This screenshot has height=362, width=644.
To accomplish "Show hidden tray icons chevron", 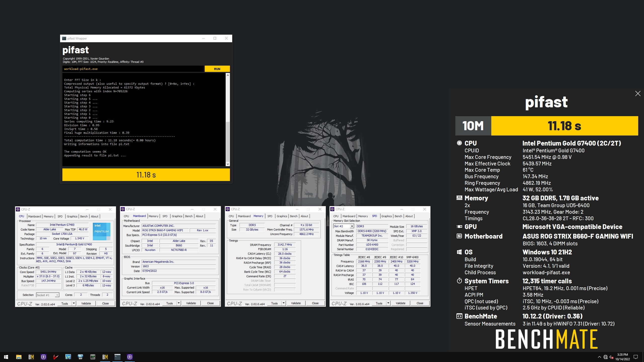I will (599, 357).
